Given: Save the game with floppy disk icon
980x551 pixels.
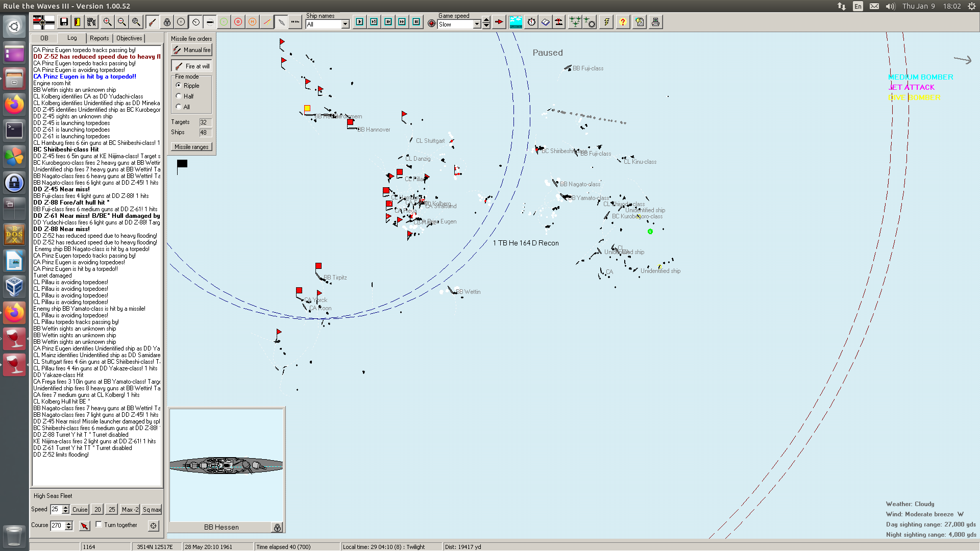Looking at the screenshot, I should (64, 22).
